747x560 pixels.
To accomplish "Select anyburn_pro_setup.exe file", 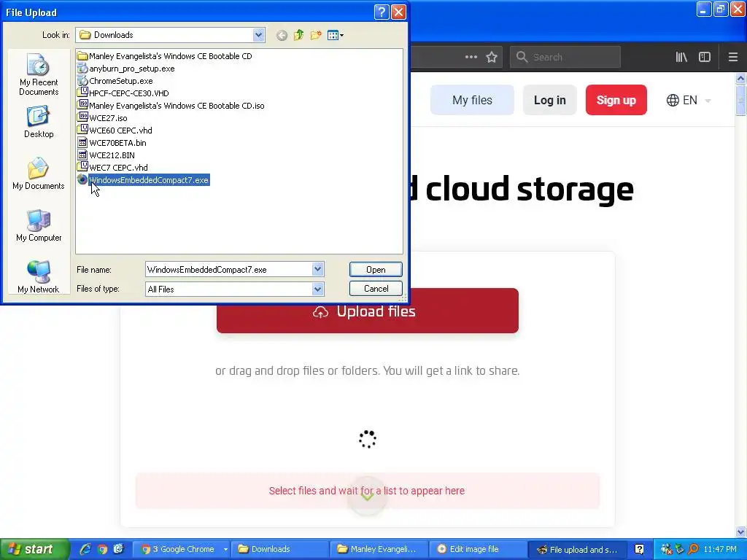I will 125,69.
